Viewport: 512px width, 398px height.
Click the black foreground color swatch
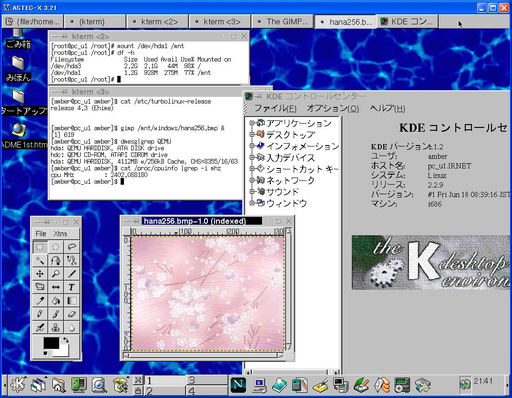click(x=51, y=343)
